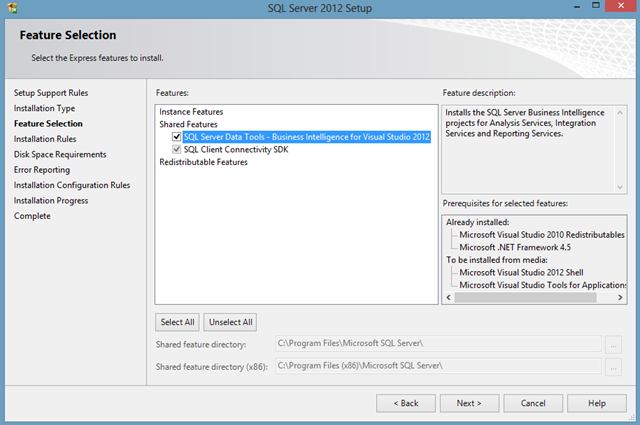Select SQL Client Connectivity SDK feature label
This screenshot has width=640, height=425.
(x=236, y=149)
